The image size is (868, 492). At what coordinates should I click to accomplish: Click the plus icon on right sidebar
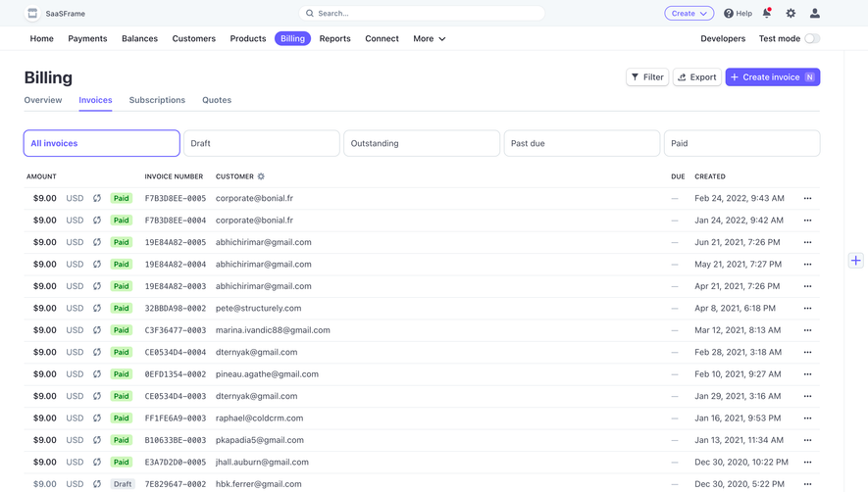pyautogui.click(x=856, y=261)
